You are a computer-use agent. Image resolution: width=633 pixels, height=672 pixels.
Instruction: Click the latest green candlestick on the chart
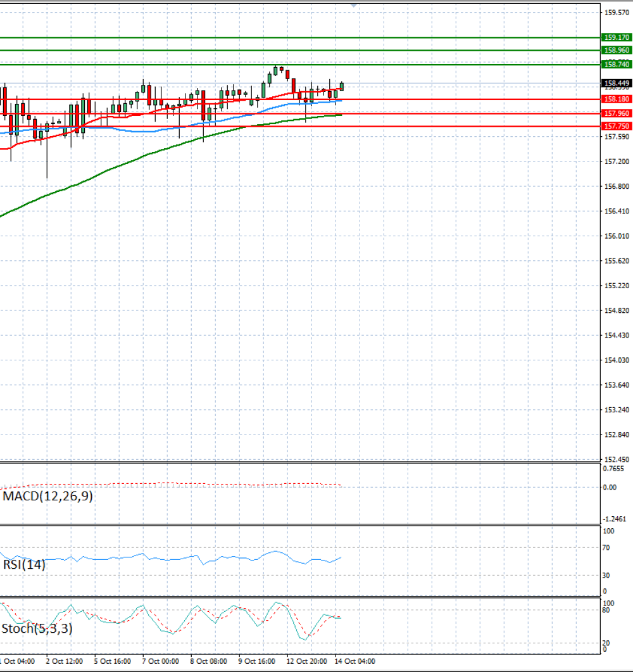tap(342, 86)
